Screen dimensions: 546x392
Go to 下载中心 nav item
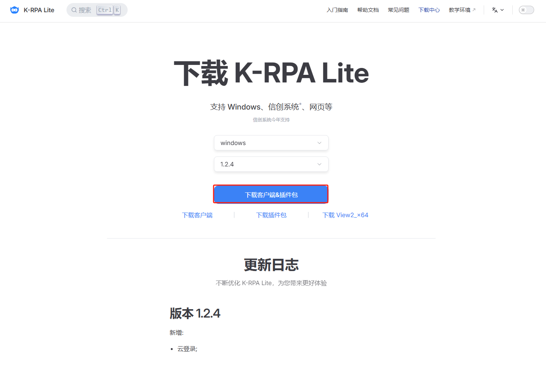click(x=429, y=10)
